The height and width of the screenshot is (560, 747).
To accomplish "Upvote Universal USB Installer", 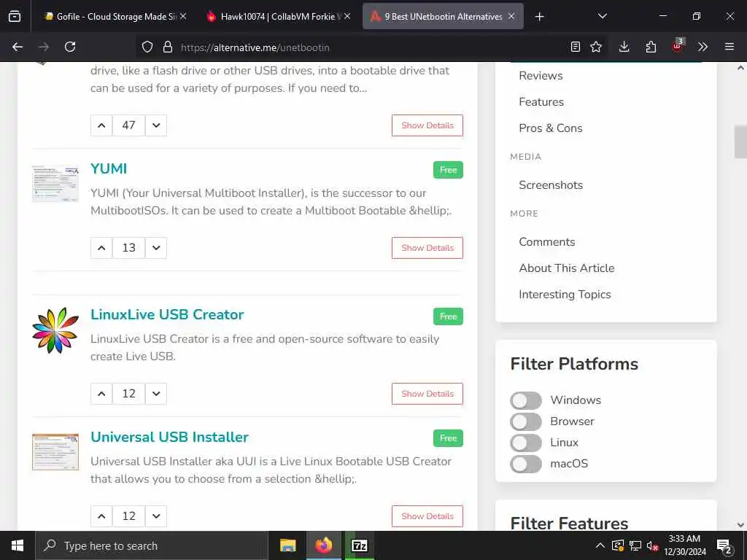I will coord(101,516).
